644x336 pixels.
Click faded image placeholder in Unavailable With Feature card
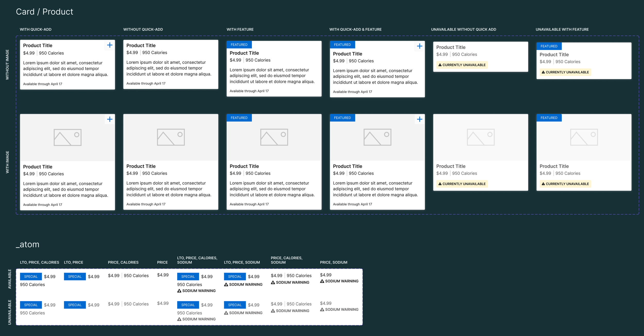(584, 137)
